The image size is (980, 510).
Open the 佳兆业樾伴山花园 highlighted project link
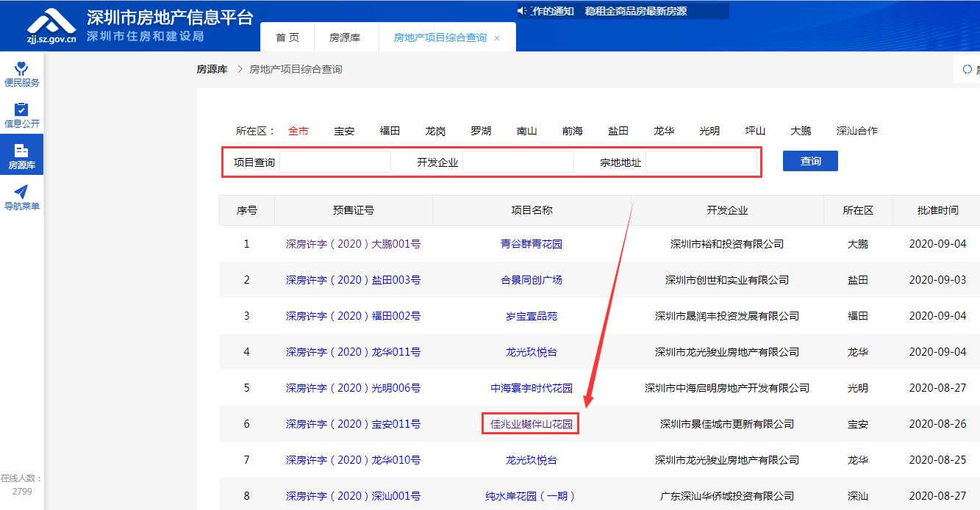(531, 424)
